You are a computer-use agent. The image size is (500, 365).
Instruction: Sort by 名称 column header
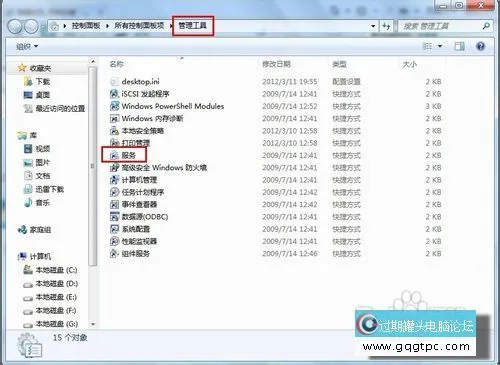117,64
